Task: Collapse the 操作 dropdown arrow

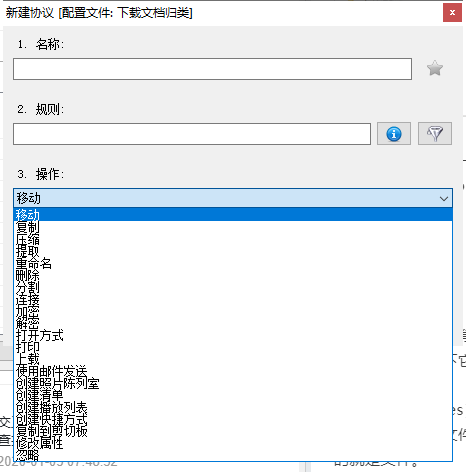Action: click(x=444, y=199)
